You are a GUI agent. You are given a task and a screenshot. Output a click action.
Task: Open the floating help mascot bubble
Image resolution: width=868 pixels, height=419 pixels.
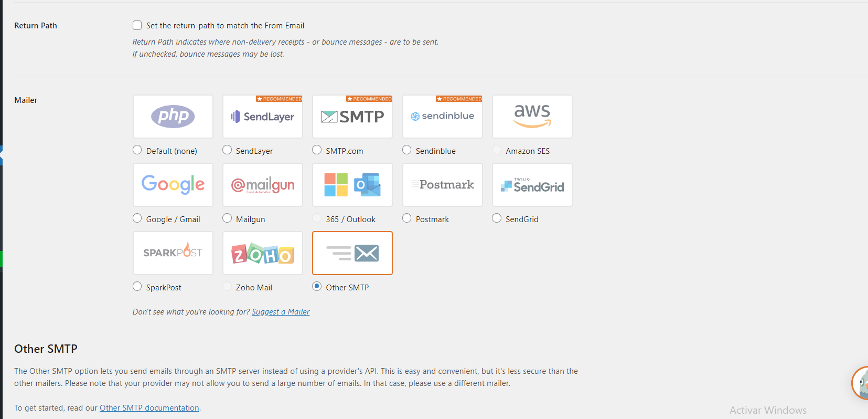[860, 383]
